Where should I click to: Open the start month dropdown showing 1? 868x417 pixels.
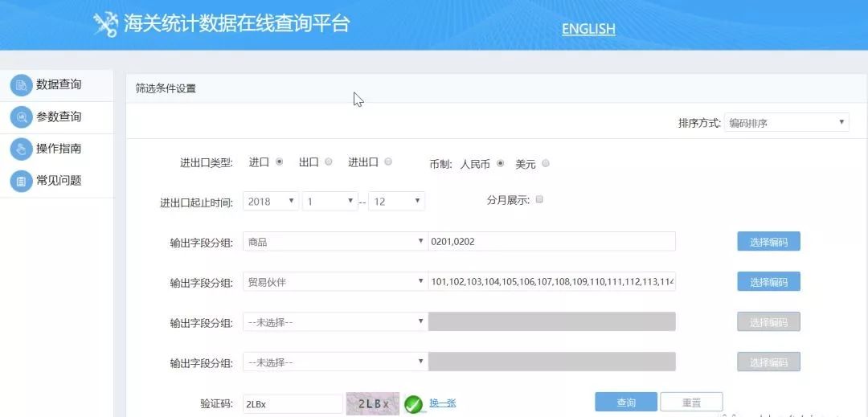pos(330,202)
